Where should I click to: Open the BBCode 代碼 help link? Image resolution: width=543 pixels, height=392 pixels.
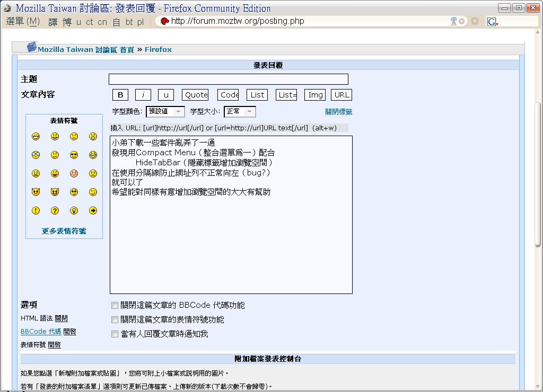(x=41, y=332)
